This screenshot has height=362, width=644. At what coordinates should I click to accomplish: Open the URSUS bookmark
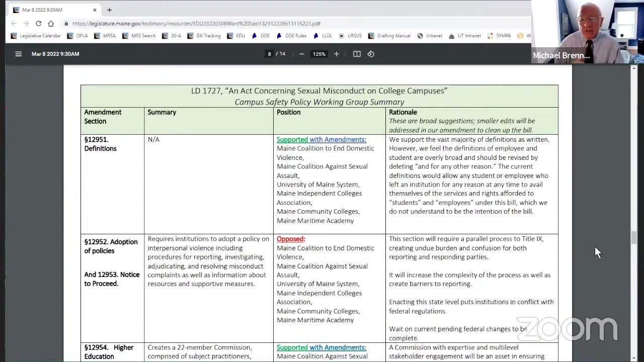pos(350,36)
